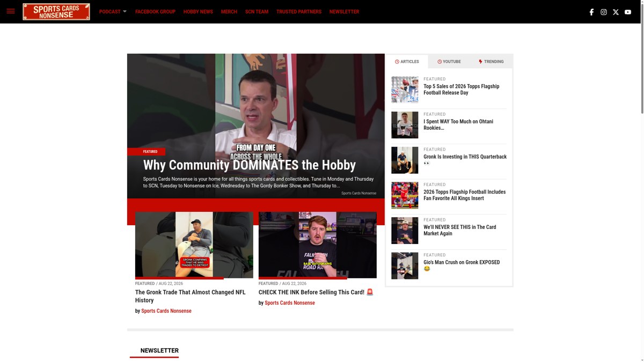Click the NEWSLETTER section heading
The height and width of the screenshot is (362, 644).
click(x=159, y=351)
